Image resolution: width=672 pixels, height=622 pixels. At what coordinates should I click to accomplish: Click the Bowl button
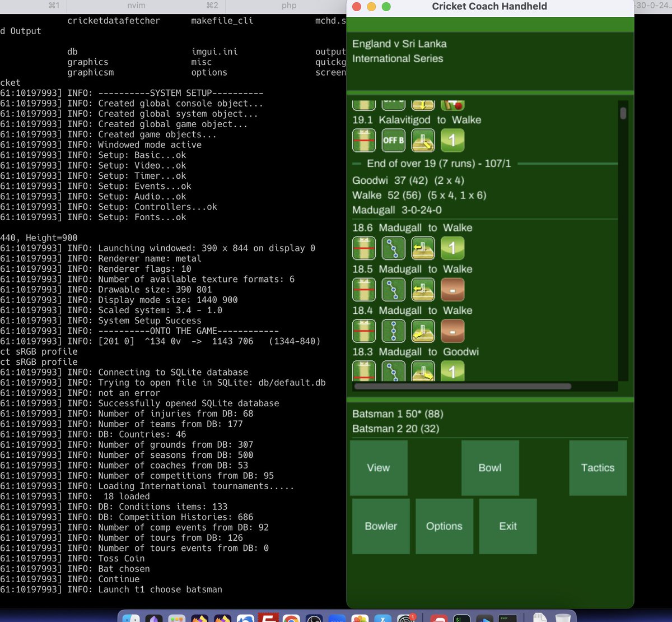tap(490, 468)
